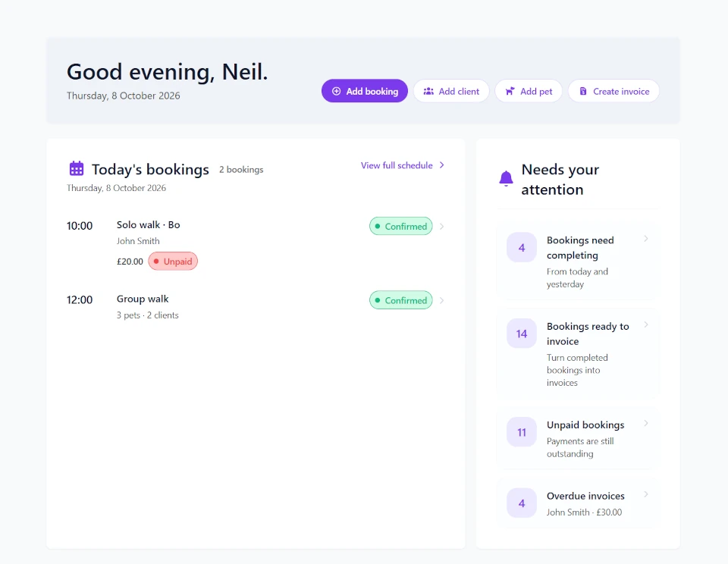Click the calendar icon beside Today's bookings
Image resolution: width=728 pixels, height=564 pixels.
[77, 168]
